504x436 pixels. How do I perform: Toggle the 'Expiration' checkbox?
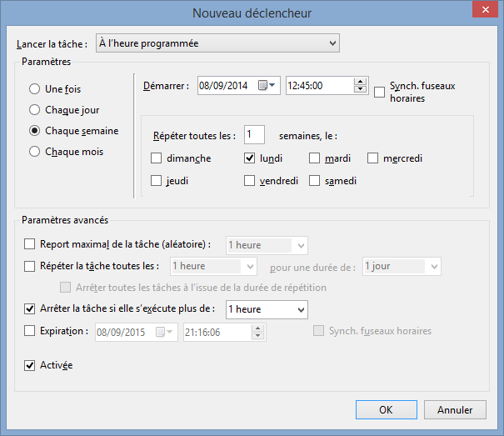[x=31, y=331]
